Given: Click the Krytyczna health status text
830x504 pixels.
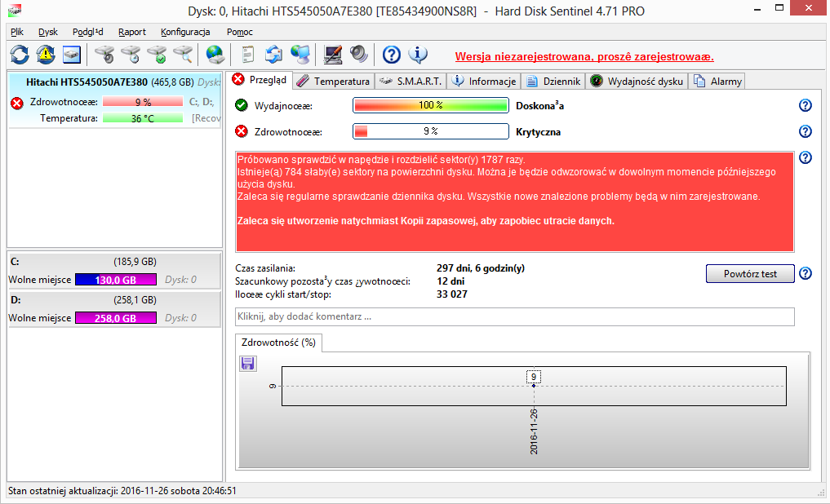Looking at the screenshot, I should [539, 132].
